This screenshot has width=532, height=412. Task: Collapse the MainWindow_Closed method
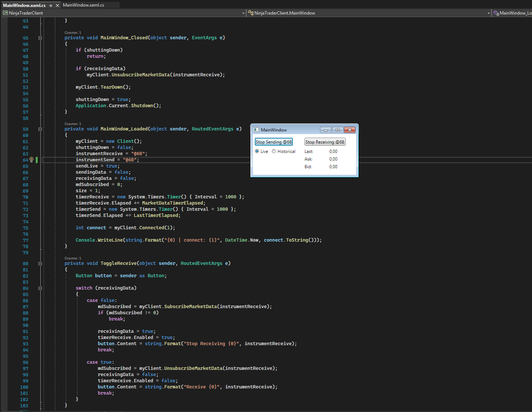[40, 38]
